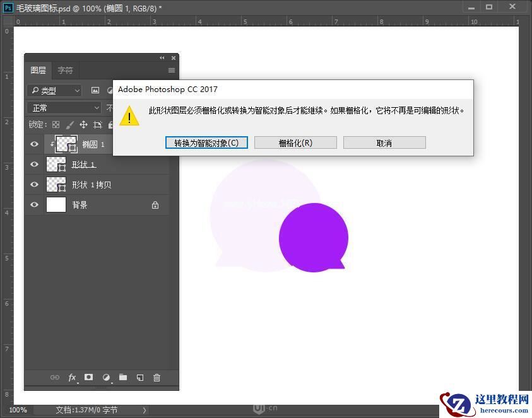Switch to the 字符 panel tab
The width and height of the screenshot is (532, 418).
tap(65, 70)
